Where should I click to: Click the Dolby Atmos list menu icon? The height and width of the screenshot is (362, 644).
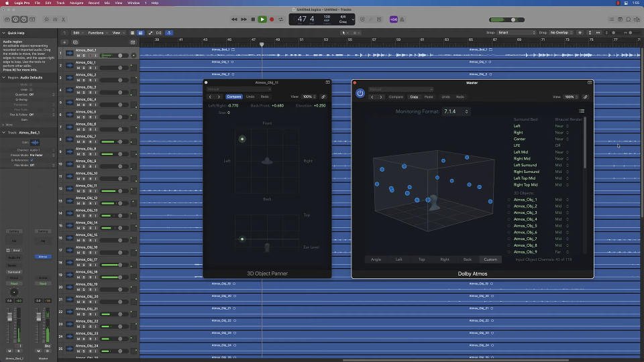pos(582,111)
